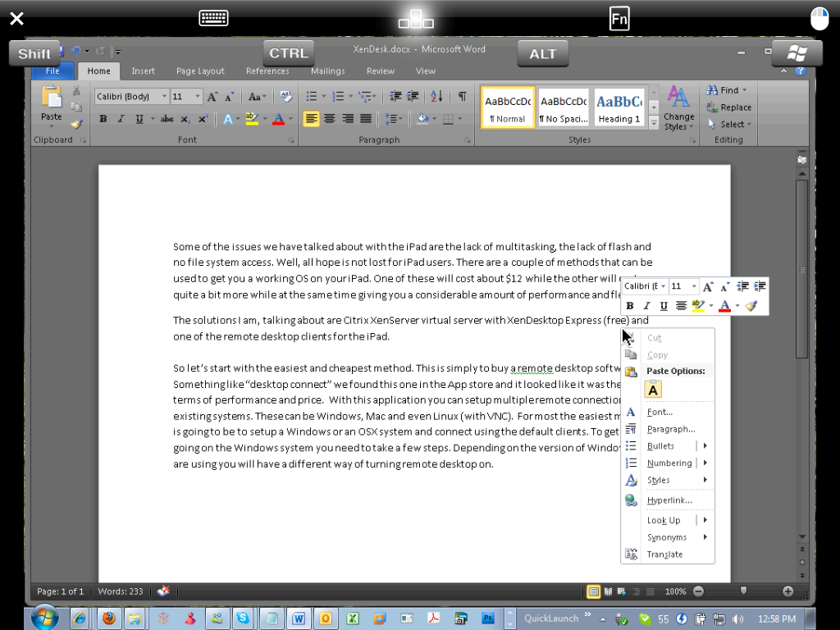Choose Hyperlink... from the context menu

click(668, 500)
